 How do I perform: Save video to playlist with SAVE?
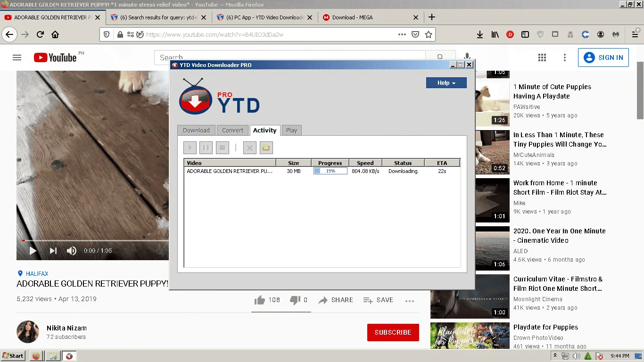point(378,300)
